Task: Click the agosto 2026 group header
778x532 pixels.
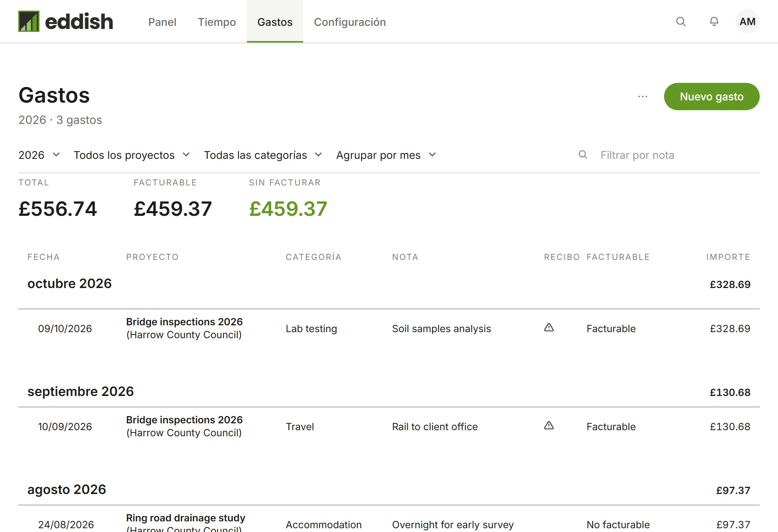Action: coord(67,489)
